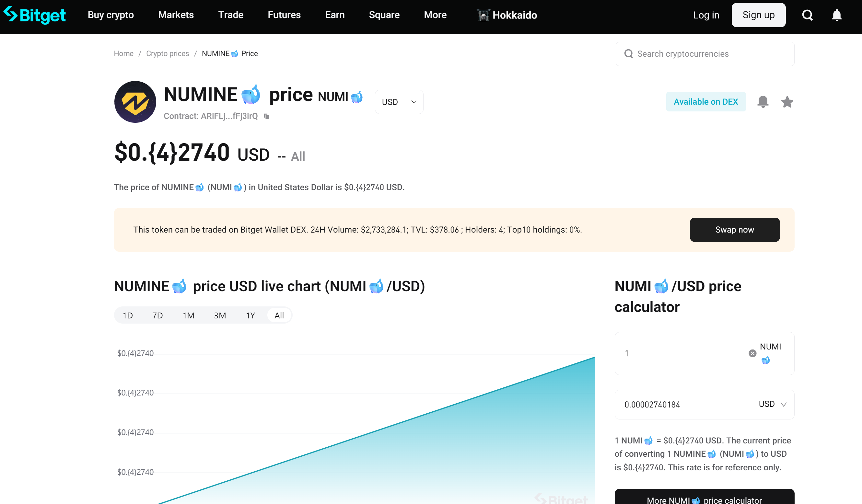This screenshot has height=504, width=862.
Task: Click the NUMINE coin logo
Action: pos(135,102)
